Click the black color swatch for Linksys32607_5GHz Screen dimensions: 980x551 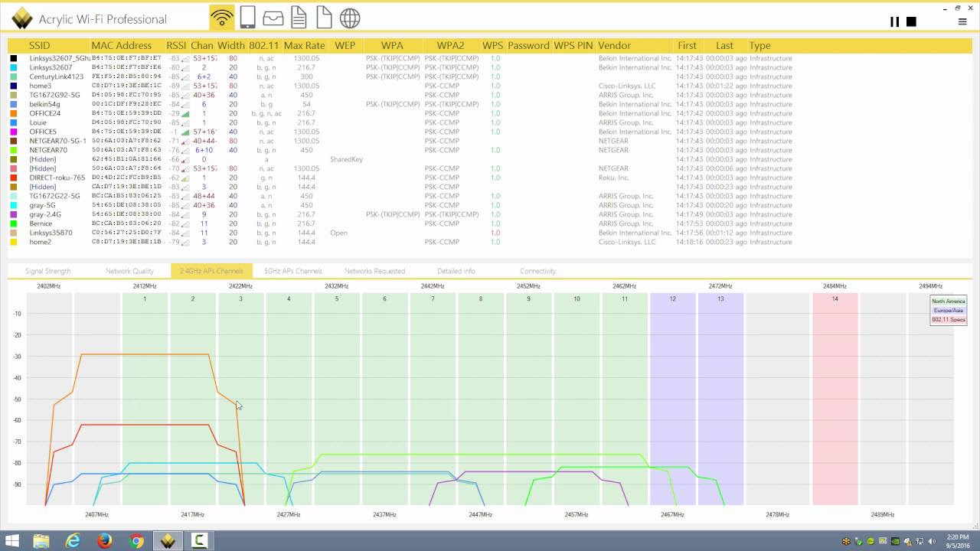click(14, 58)
